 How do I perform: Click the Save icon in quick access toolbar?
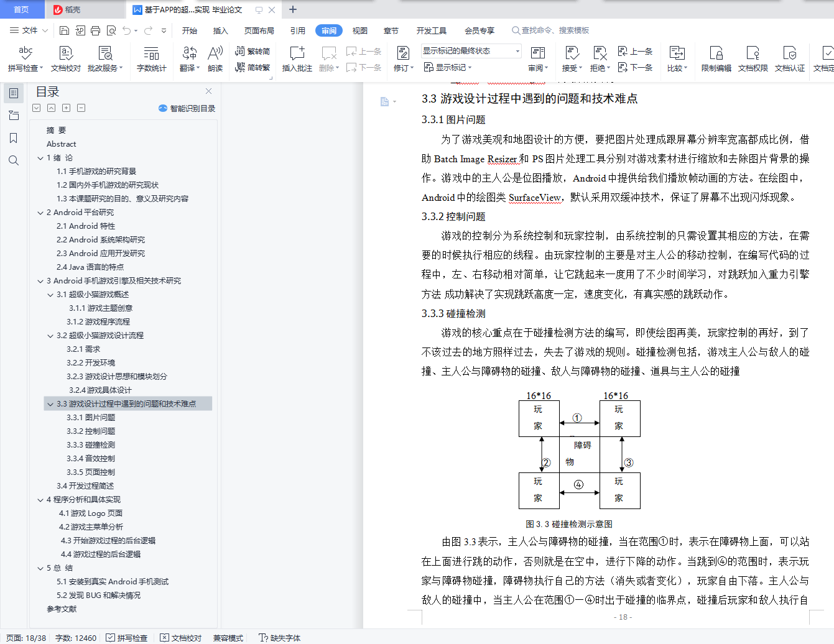(x=64, y=30)
